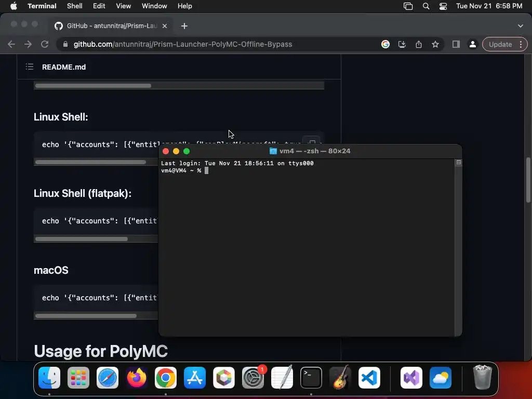532x399 pixels.
Task: Click the macOS code block scrollbar
Action: tap(86, 315)
